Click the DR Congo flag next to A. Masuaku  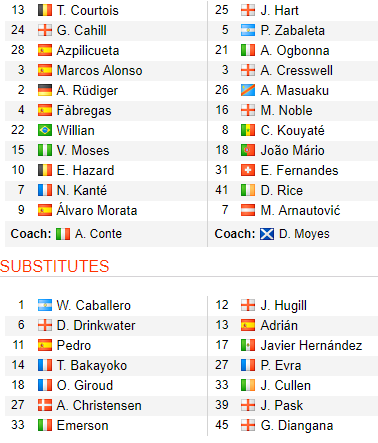tap(248, 90)
